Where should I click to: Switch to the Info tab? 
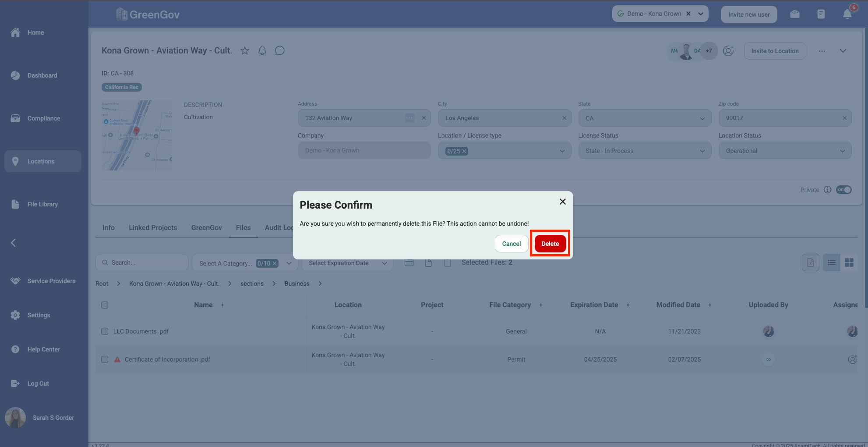pos(109,228)
